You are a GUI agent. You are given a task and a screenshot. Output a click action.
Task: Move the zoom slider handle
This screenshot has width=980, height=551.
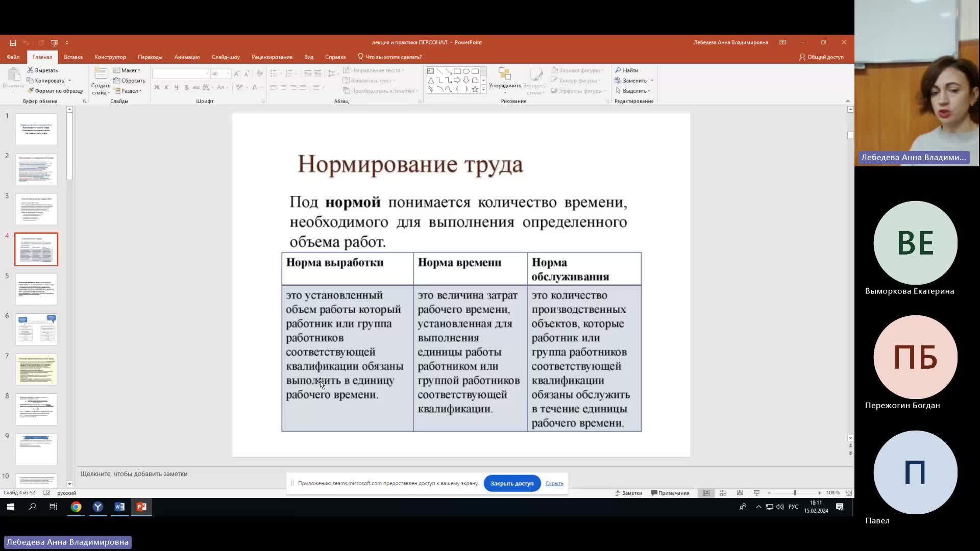pyautogui.click(x=795, y=493)
